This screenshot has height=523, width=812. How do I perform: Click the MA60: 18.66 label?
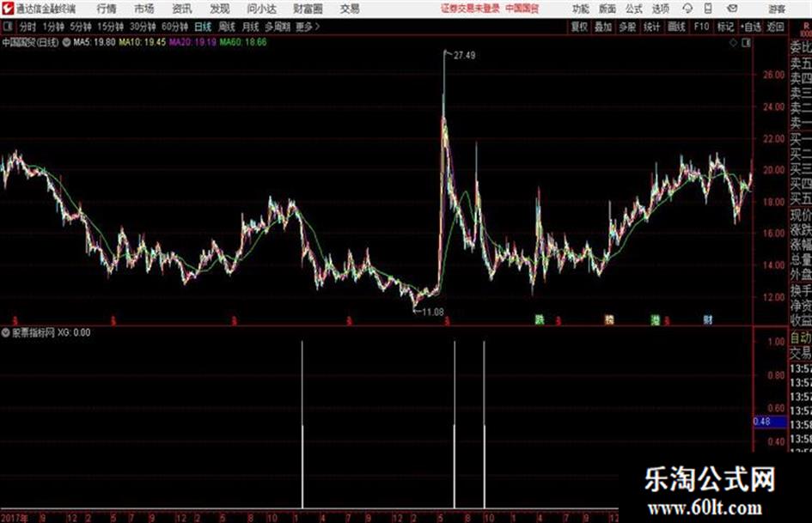243,42
